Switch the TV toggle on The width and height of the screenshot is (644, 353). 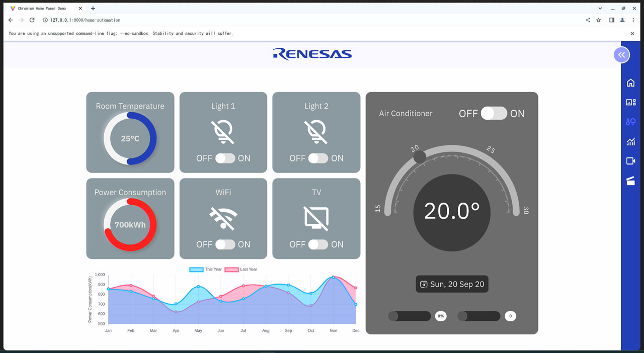pyautogui.click(x=318, y=244)
